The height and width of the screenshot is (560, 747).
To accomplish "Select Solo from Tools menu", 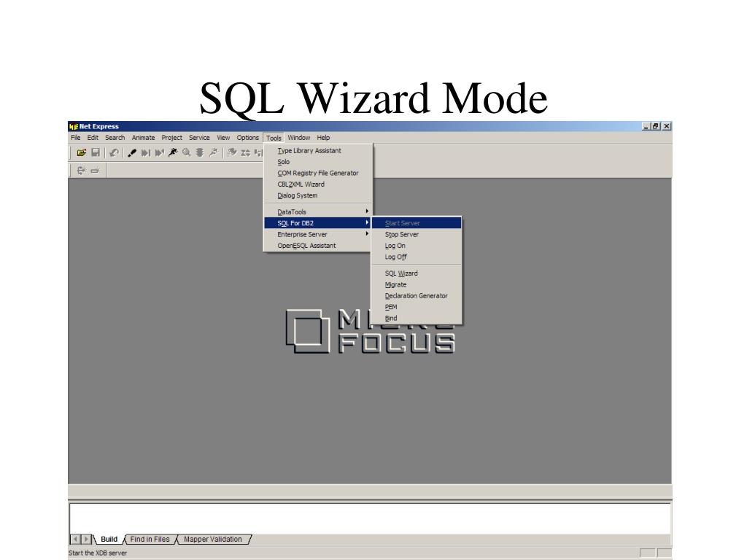I will (x=318, y=162).
